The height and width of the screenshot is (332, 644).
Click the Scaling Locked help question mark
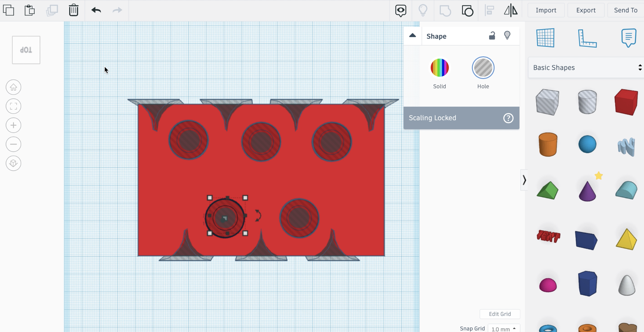[x=508, y=118]
